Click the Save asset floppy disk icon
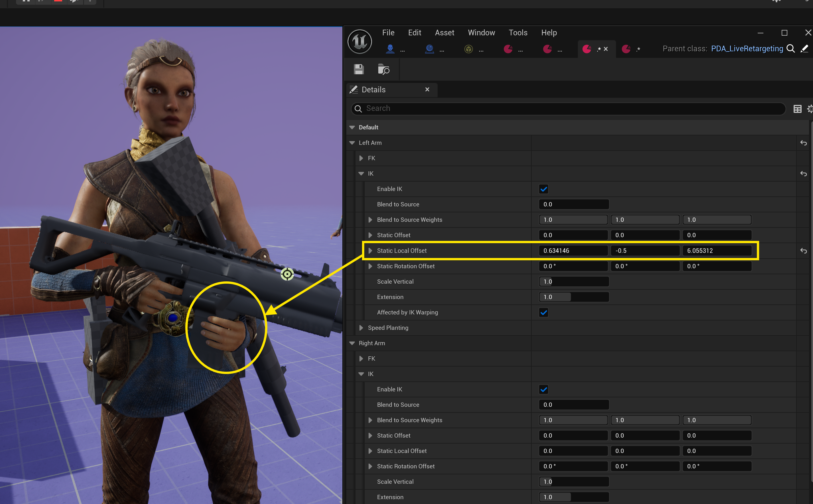Viewport: 813px width, 504px height. tap(359, 69)
